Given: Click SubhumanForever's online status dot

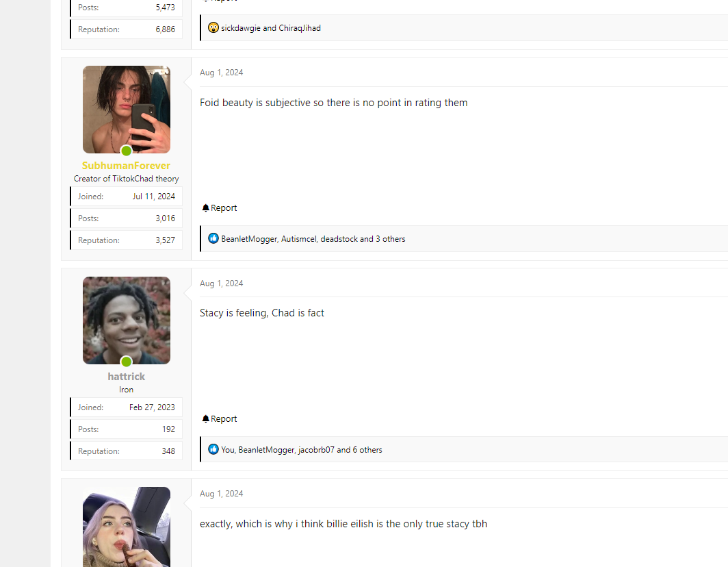Looking at the screenshot, I should click(127, 151).
